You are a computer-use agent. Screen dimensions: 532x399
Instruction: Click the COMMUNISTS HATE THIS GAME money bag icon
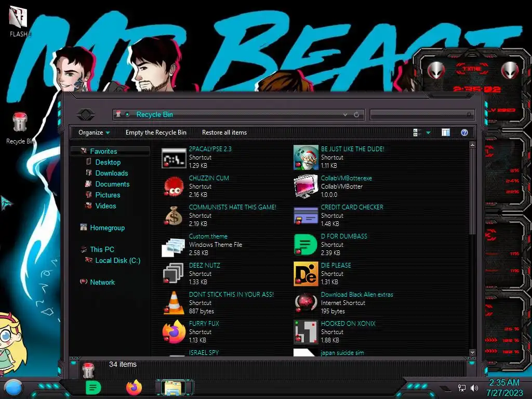coord(174,216)
